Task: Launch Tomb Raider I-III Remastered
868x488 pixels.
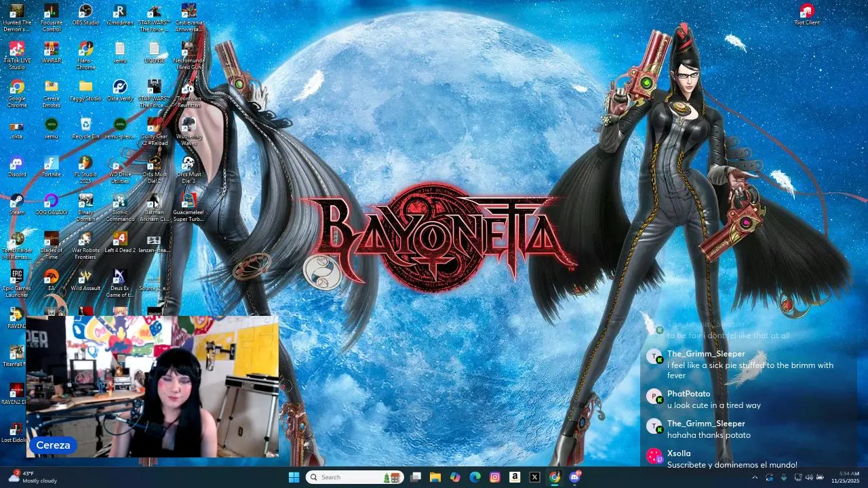Action: [x=17, y=246]
